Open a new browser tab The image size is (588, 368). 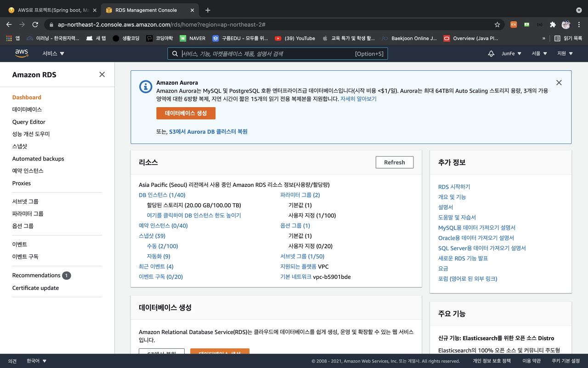208,10
